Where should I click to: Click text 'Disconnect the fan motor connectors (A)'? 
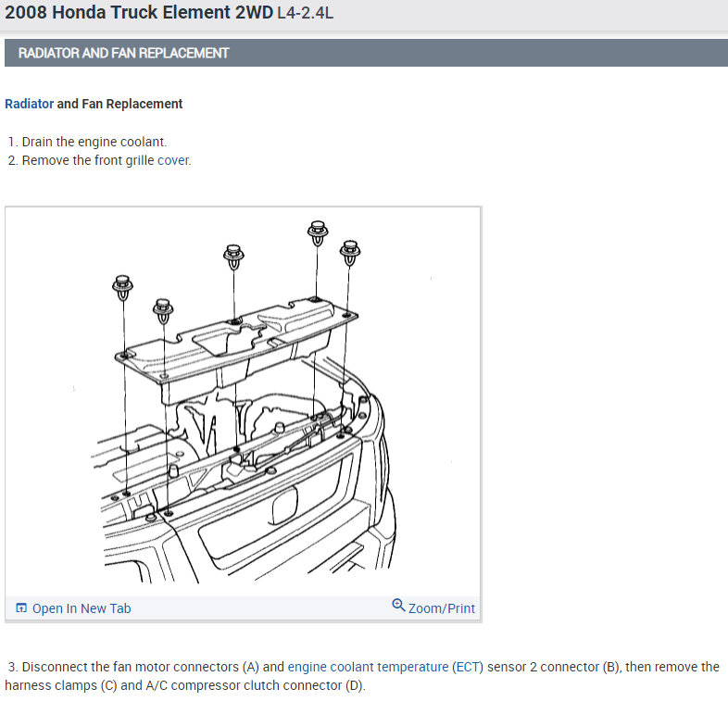(141, 667)
